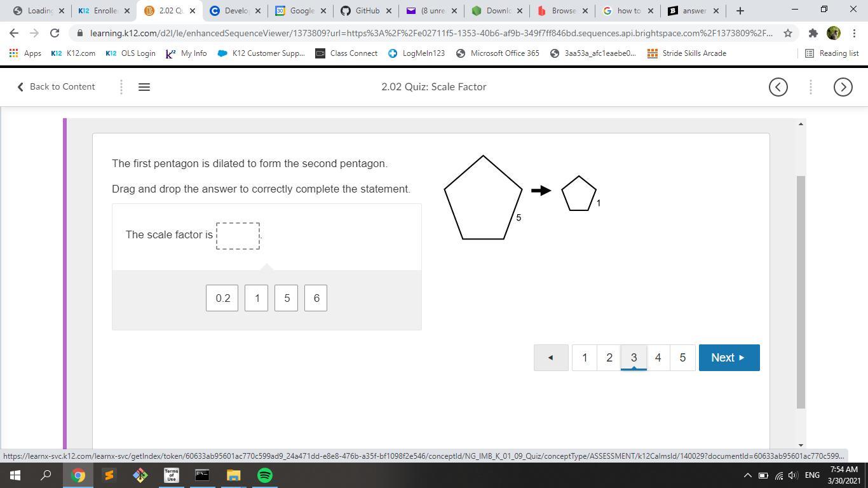
Task: Close the GitHub browser tab
Action: click(389, 11)
